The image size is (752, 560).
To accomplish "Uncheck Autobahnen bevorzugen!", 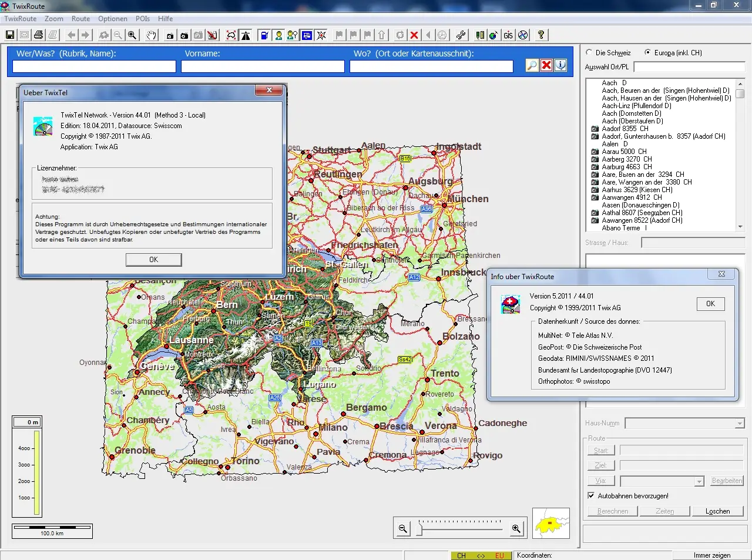I will [590, 495].
